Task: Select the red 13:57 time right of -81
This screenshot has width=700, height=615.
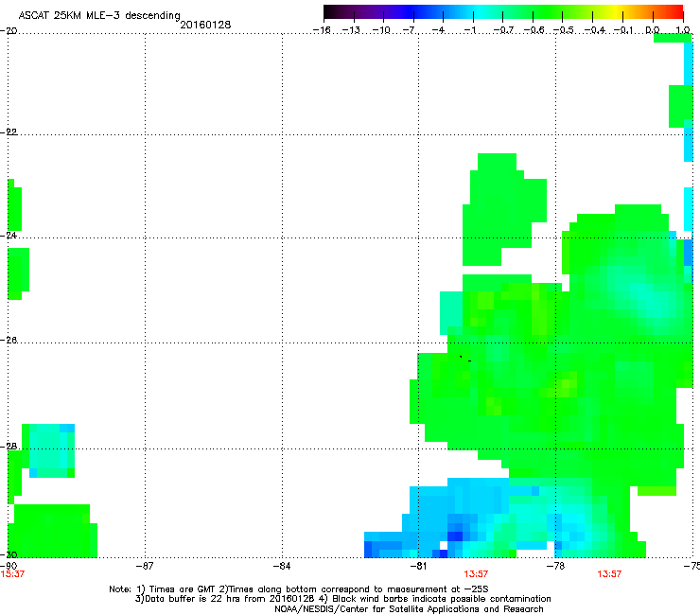Action: (476, 574)
